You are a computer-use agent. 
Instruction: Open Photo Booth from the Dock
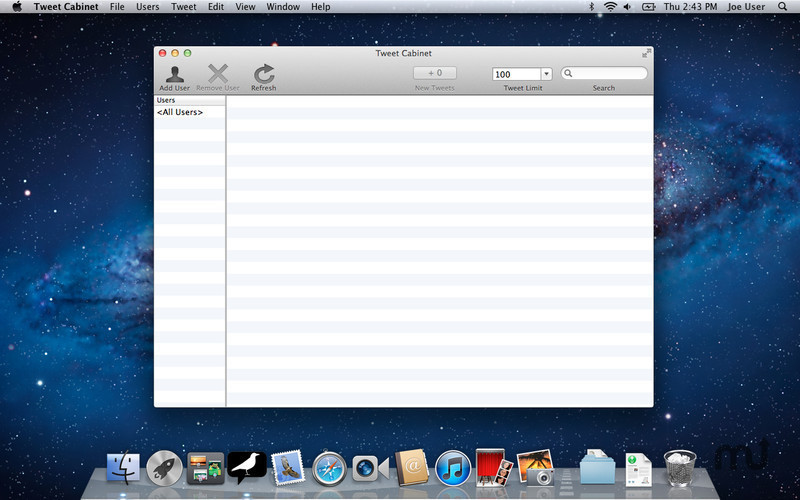(494, 466)
